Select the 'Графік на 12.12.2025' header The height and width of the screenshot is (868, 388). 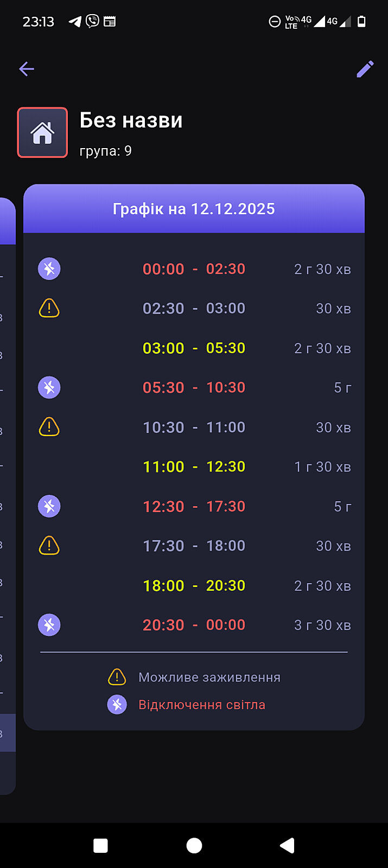[x=194, y=209]
